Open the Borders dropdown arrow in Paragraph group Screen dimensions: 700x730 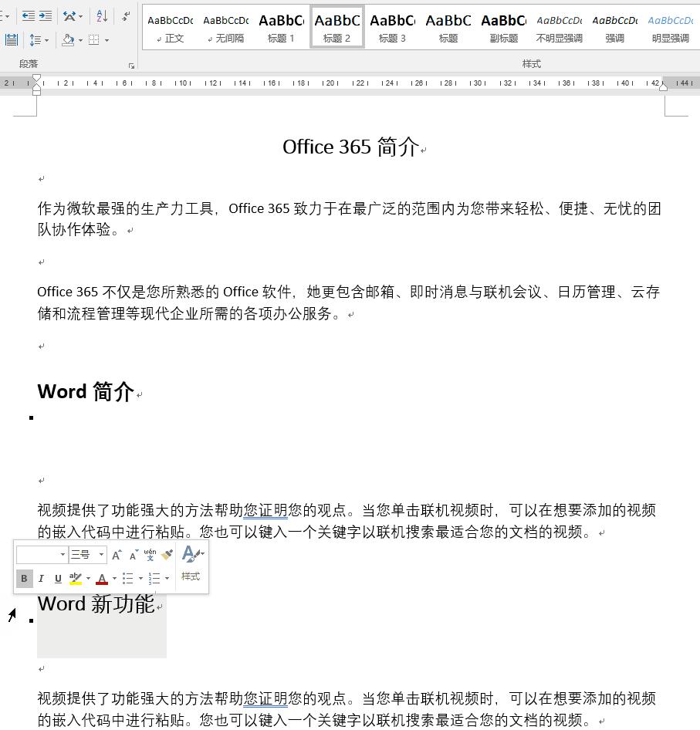point(107,40)
